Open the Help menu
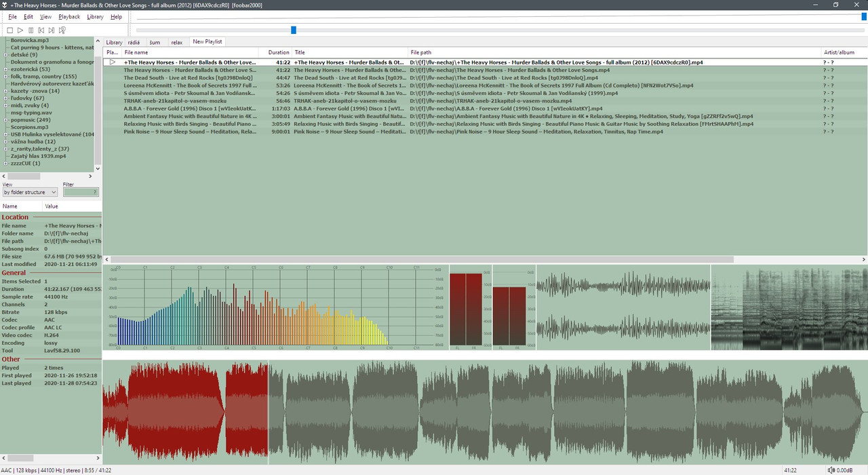 116,16
